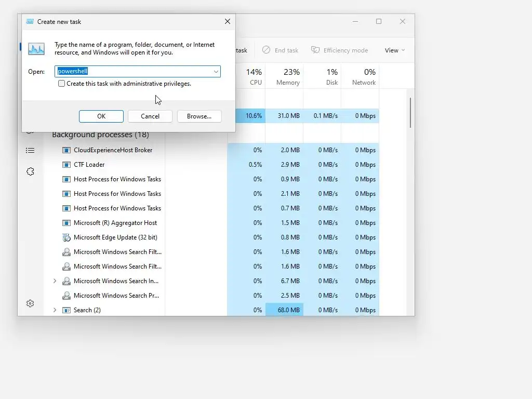
Task: Select the CTF Loader process
Action: 89,165
